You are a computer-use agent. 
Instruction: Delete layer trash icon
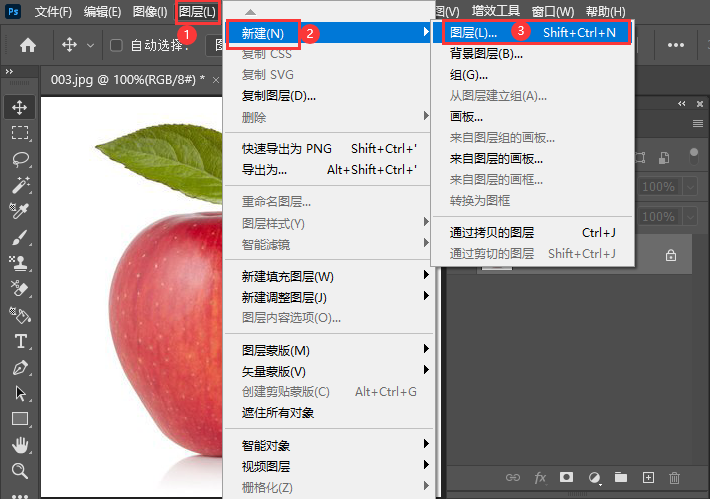click(x=674, y=478)
